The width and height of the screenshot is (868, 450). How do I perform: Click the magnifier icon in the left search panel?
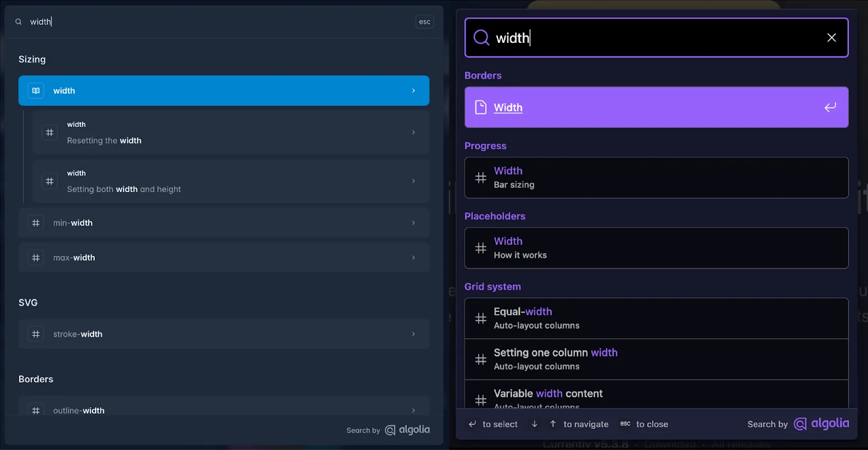18,22
